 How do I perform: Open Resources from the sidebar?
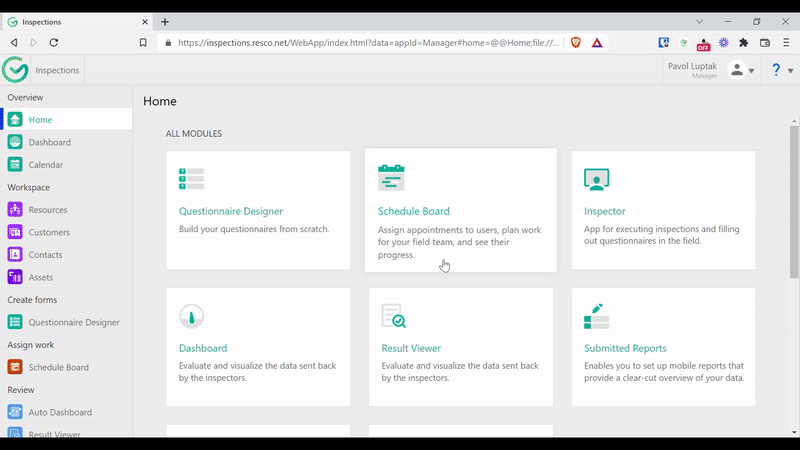pyautogui.click(x=48, y=210)
